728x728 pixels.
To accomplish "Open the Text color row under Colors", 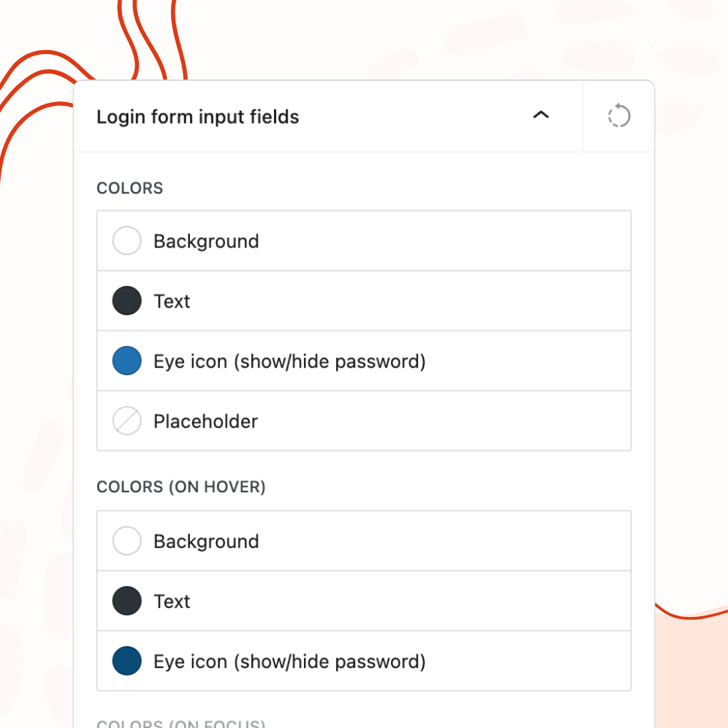I will [x=172, y=301].
